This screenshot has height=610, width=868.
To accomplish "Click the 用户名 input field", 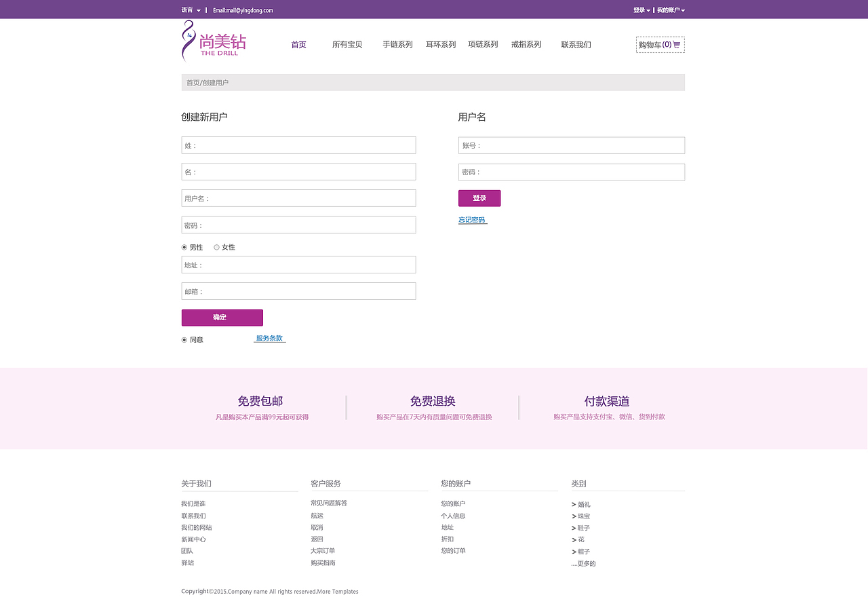I will [x=298, y=197].
